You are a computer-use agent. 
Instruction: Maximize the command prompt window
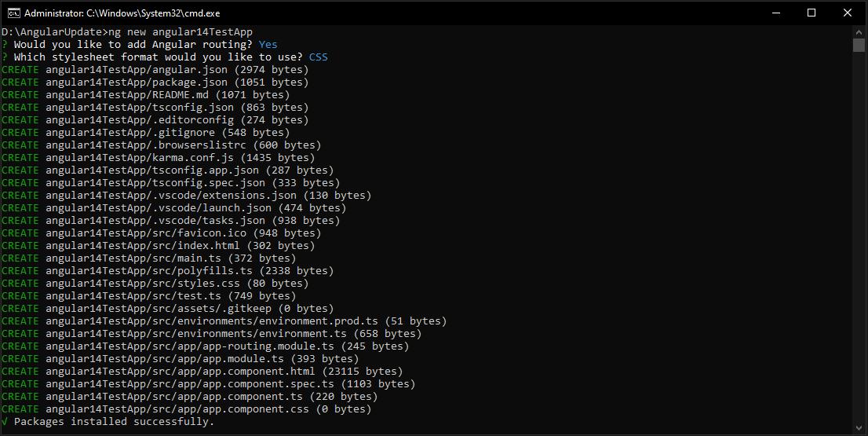click(x=811, y=13)
